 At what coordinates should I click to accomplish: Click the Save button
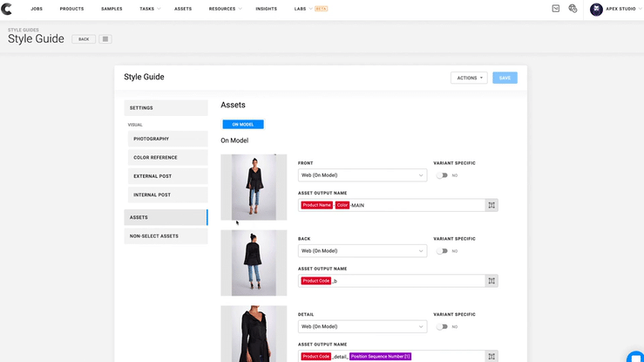(x=505, y=78)
